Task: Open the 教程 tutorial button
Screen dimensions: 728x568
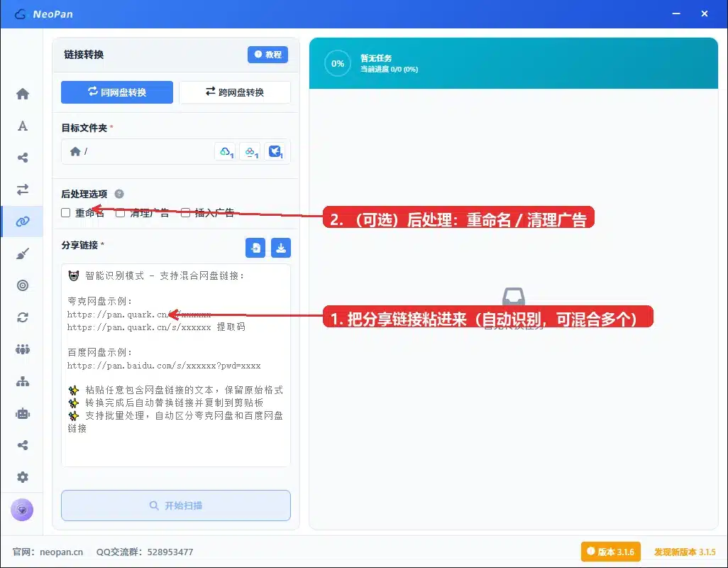Action: pyautogui.click(x=268, y=55)
